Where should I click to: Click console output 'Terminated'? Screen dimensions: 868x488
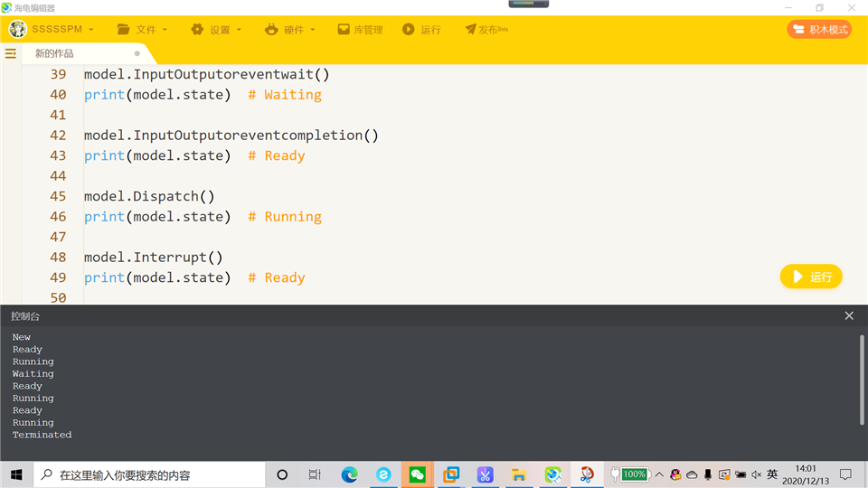click(42, 435)
